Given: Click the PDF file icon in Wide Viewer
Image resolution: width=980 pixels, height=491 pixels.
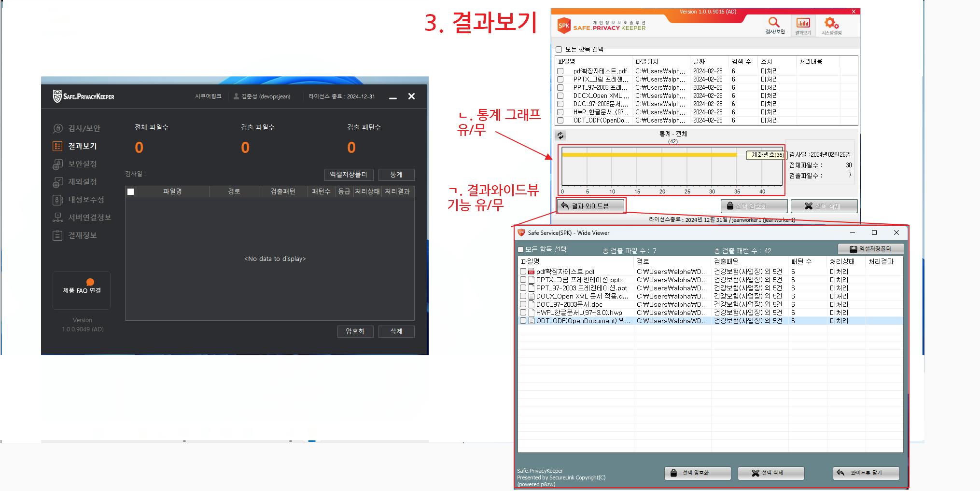Looking at the screenshot, I should pyautogui.click(x=532, y=272).
